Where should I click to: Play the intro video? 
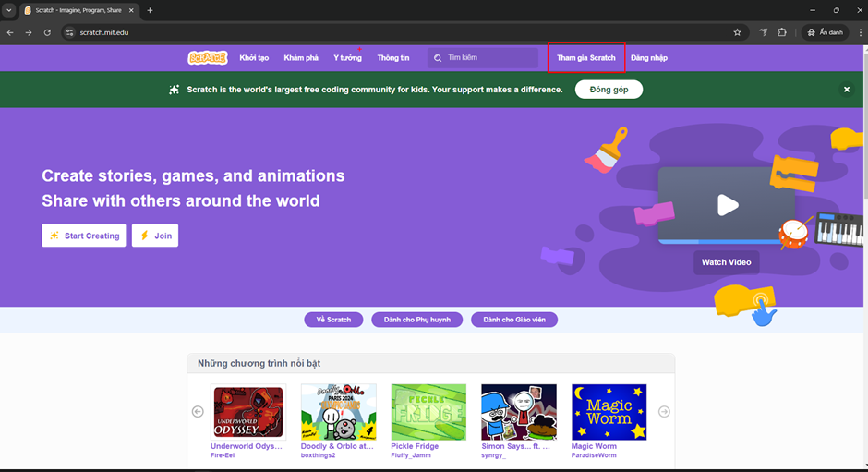coord(728,205)
